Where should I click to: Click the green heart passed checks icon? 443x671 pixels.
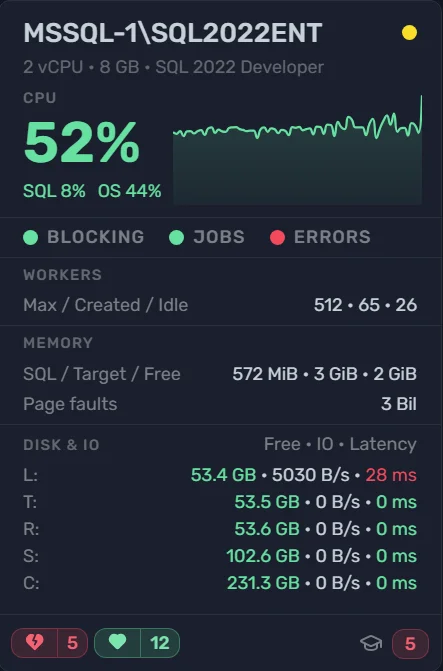pyautogui.click(x=117, y=642)
